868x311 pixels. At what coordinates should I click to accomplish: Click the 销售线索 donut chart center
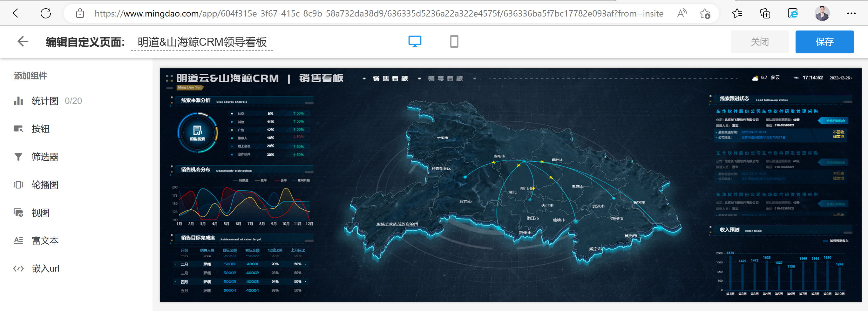coord(197,133)
